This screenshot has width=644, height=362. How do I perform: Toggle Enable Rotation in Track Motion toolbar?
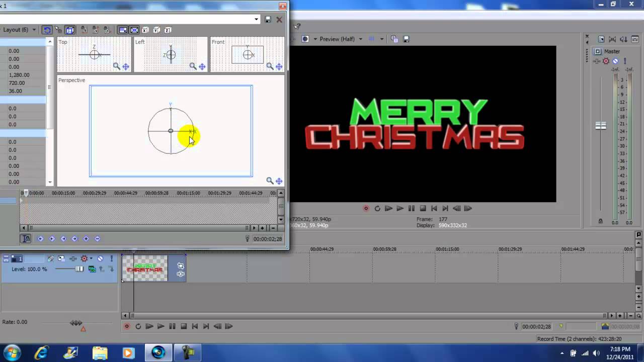[x=47, y=30]
